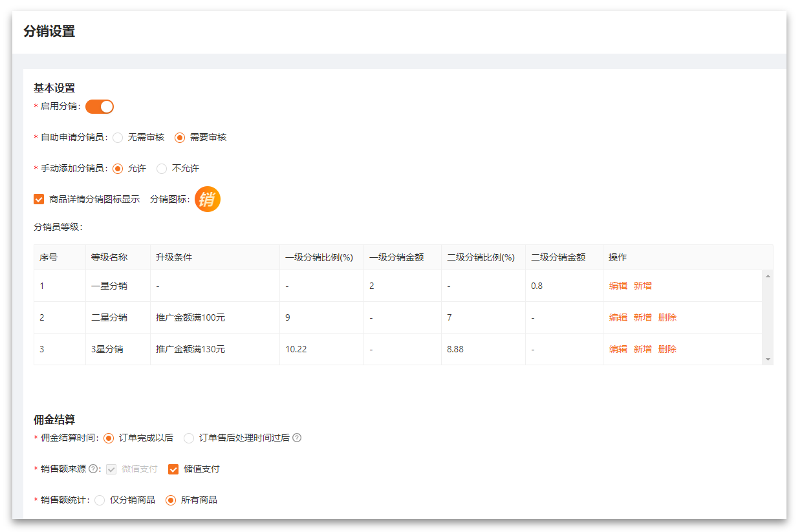Click the 0.8 amount cell

pyautogui.click(x=564, y=286)
